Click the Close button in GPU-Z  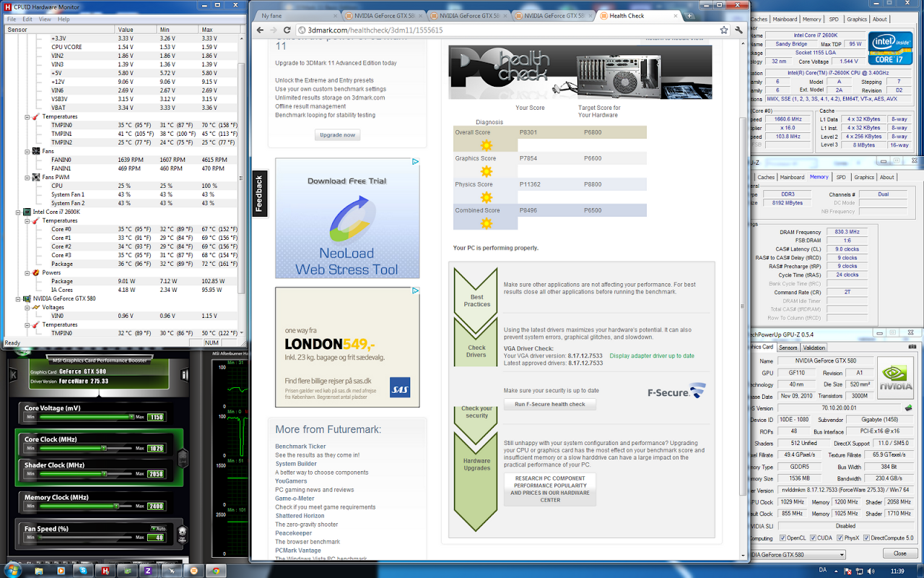click(x=899, y=553)
